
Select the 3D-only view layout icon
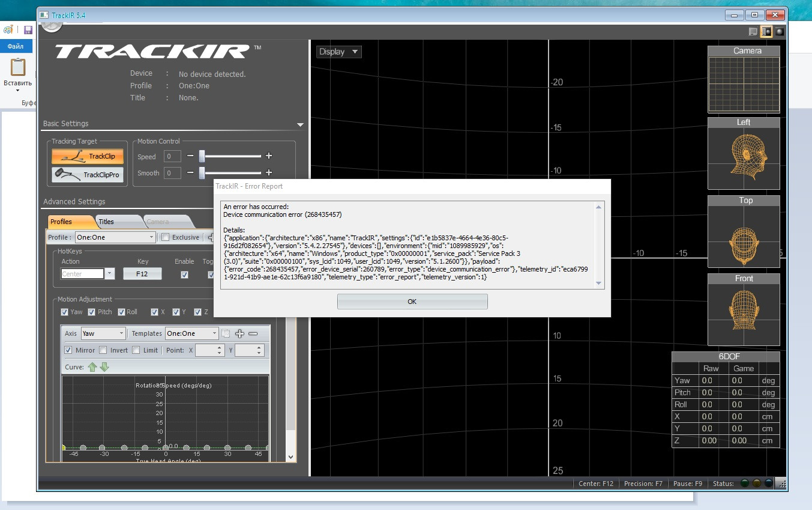click(779, 31)
